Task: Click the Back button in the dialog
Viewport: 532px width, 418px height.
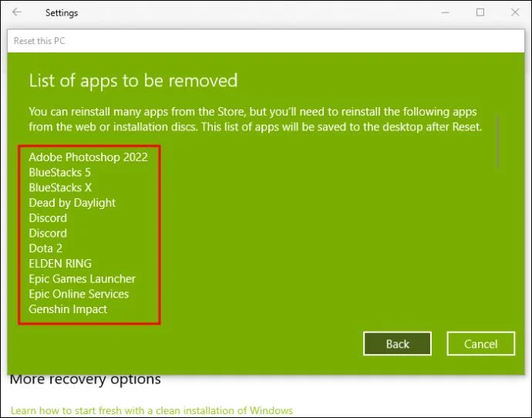Action: [397, 344]
